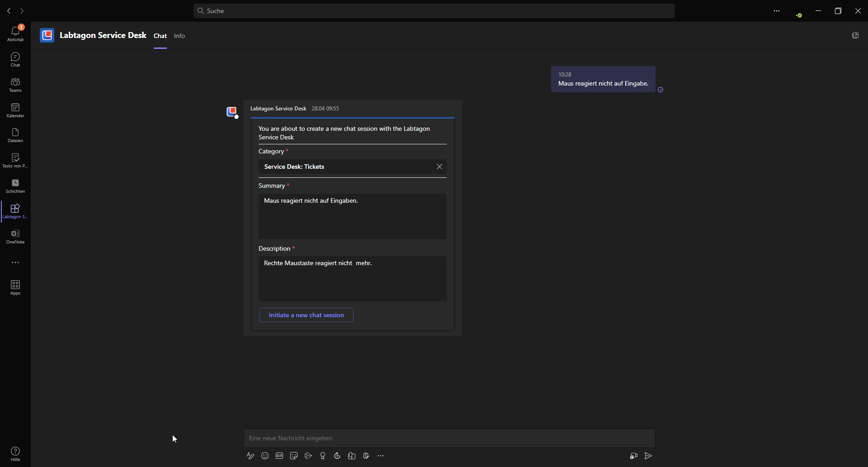The height and width of the screenshot is (467, 868).
Task: Select Labtagon Service Desk sidebar app
Action: click(x=15, y=211)
